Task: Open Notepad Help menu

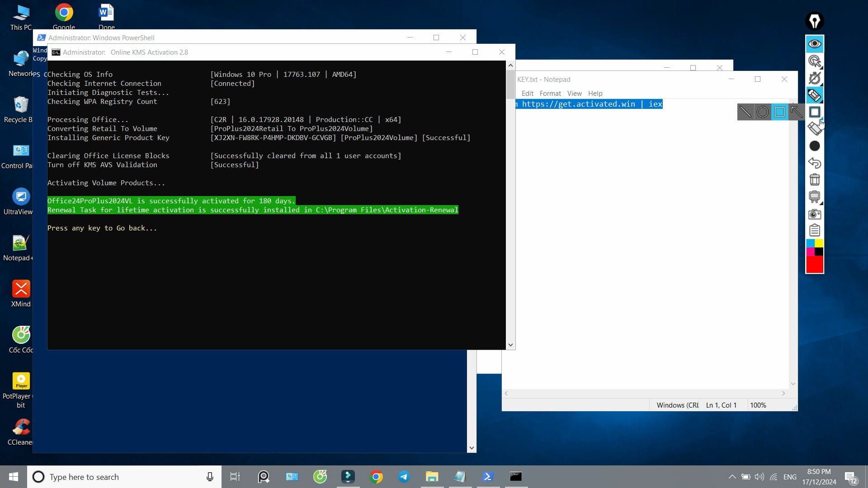Action: [595, 93]
